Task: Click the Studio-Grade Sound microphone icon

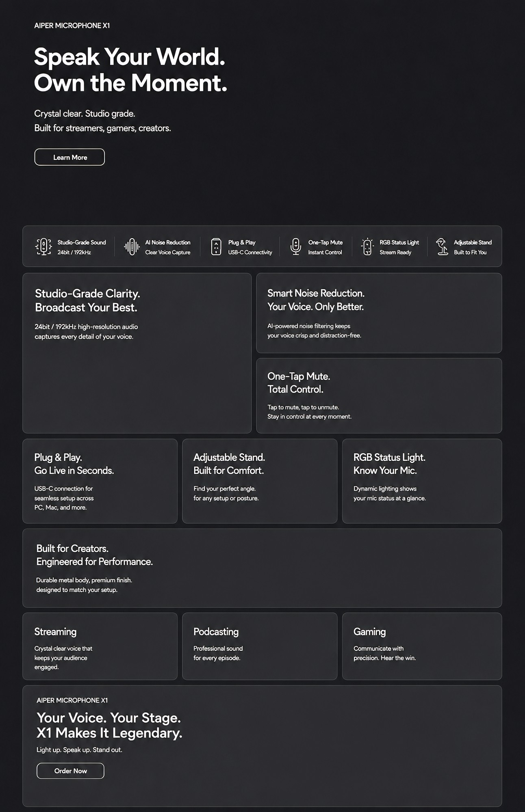Action: coord(43,247)
